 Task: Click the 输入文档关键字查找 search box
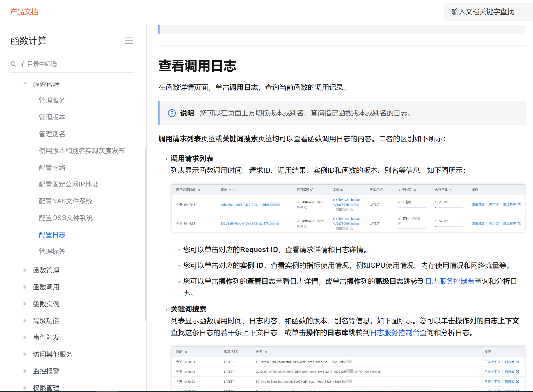tap(488, 12)
